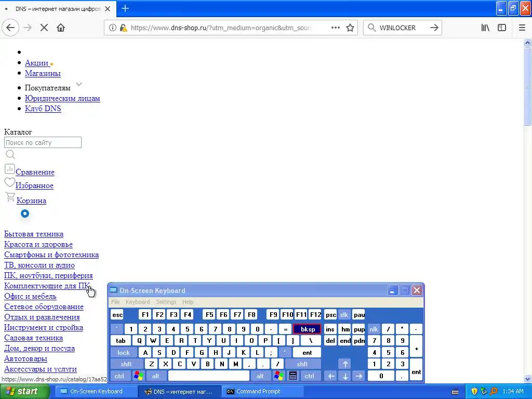Open the Бытовая техника category
The height and width of the screenshot is (399, 532).
pos(34,234)
